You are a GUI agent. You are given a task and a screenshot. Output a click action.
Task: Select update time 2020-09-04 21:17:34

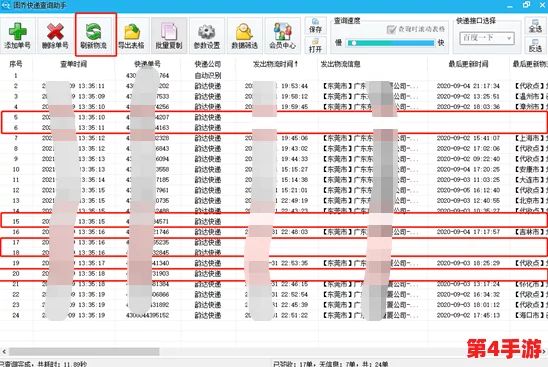click(468, 86)
